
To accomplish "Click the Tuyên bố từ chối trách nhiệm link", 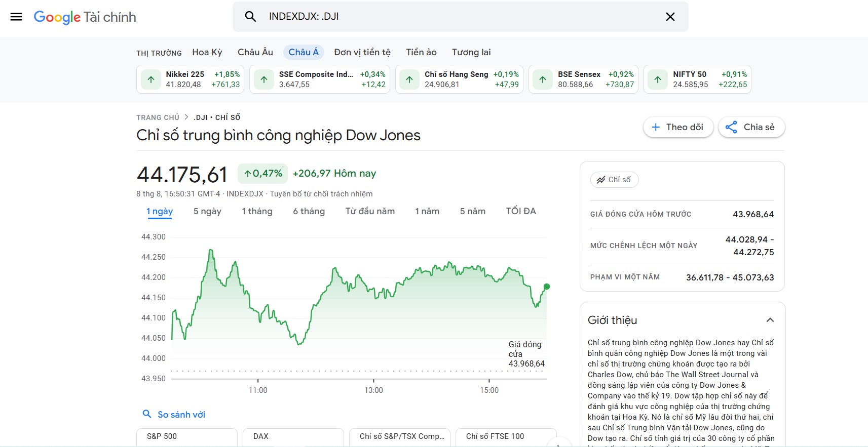I will point(321,194).
